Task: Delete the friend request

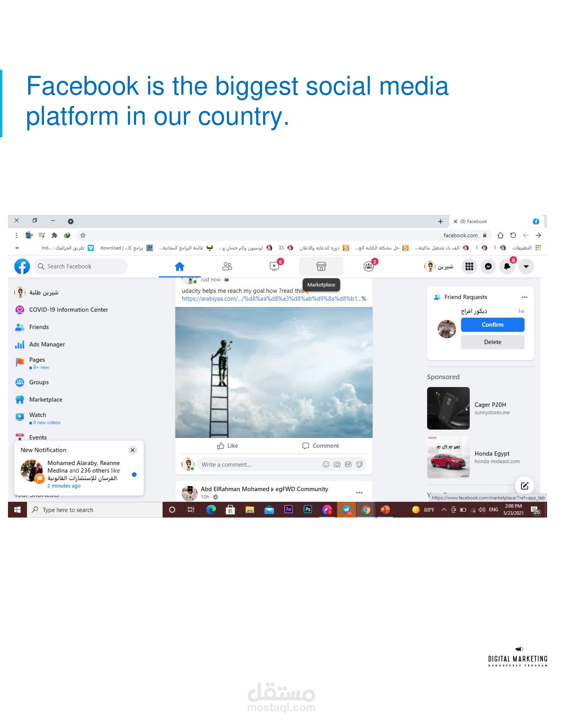Action: pos(493,342)
